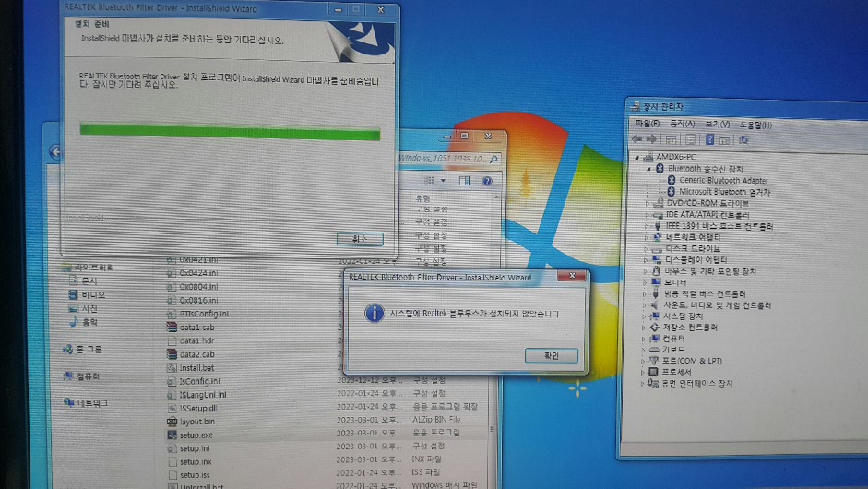
Task: Click the blue Help icon in the Device Manager toolbar
Action: (709, 139)
